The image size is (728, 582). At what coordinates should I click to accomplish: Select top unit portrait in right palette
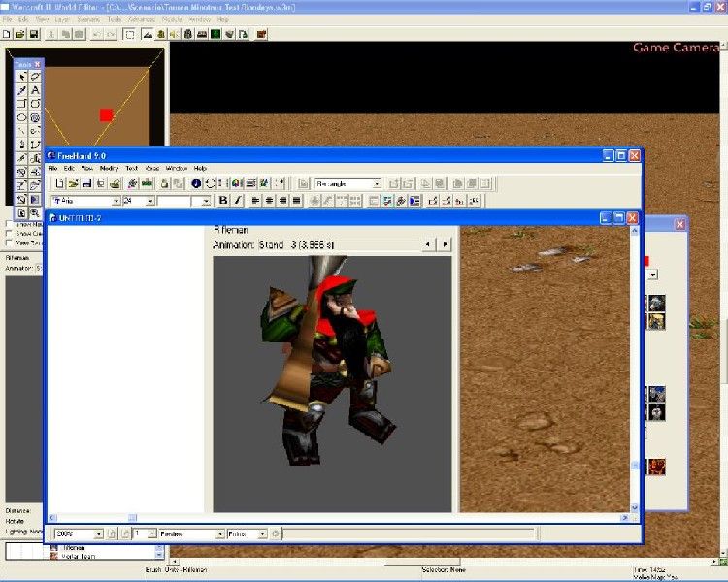tap(657, 303)
